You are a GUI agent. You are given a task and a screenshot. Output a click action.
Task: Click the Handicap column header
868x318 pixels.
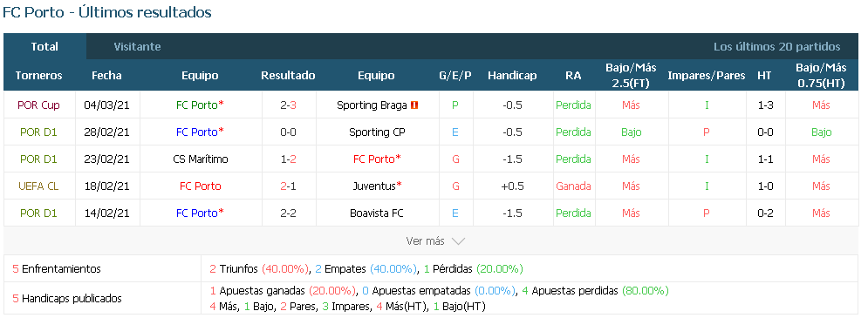click(512, 76)
